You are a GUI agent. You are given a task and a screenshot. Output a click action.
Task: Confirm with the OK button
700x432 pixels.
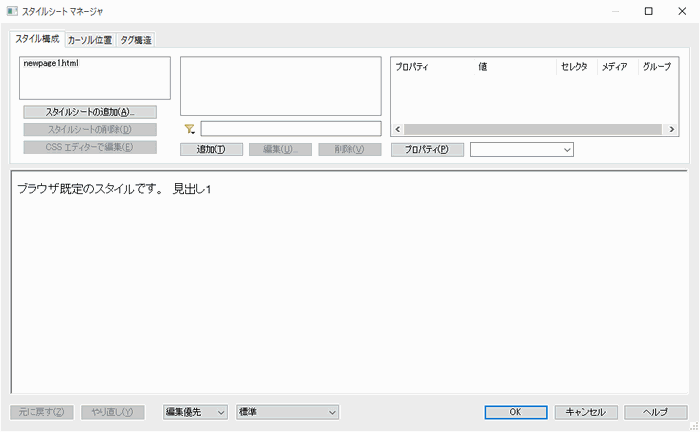515,412
